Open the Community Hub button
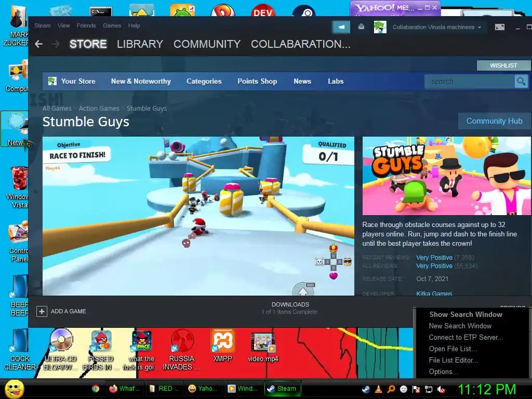The height and width of the screenshot is (399, 532). (495, 121)
